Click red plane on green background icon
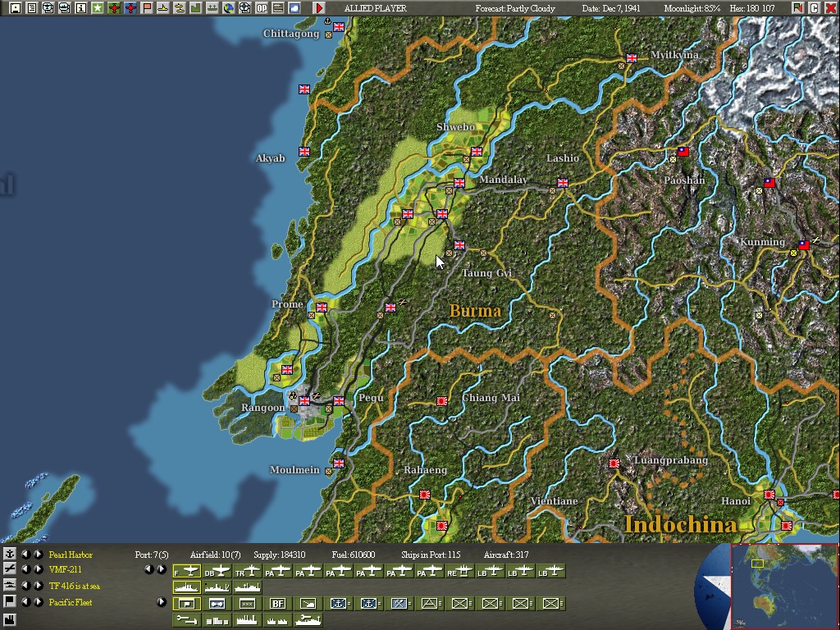 click(113, 8)
